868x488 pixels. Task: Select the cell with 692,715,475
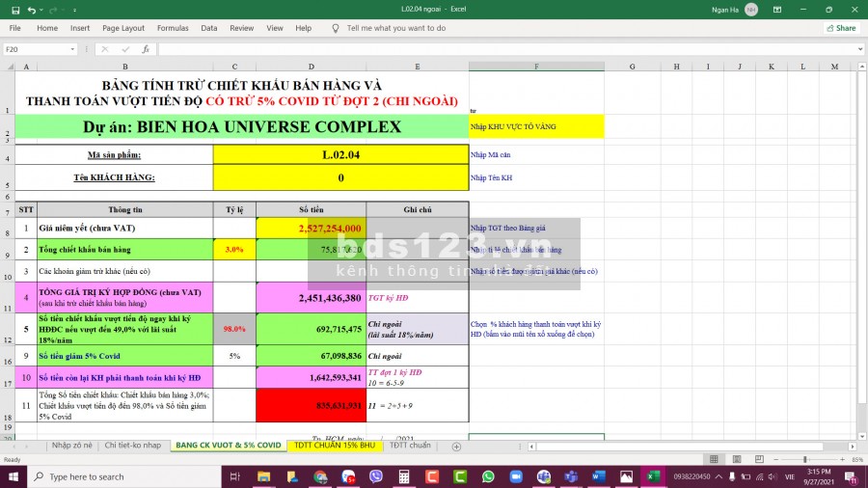312,329
